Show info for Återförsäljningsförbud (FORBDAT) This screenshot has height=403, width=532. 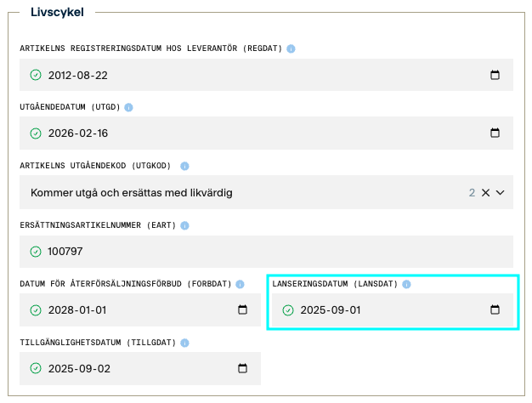click(241, 284)
